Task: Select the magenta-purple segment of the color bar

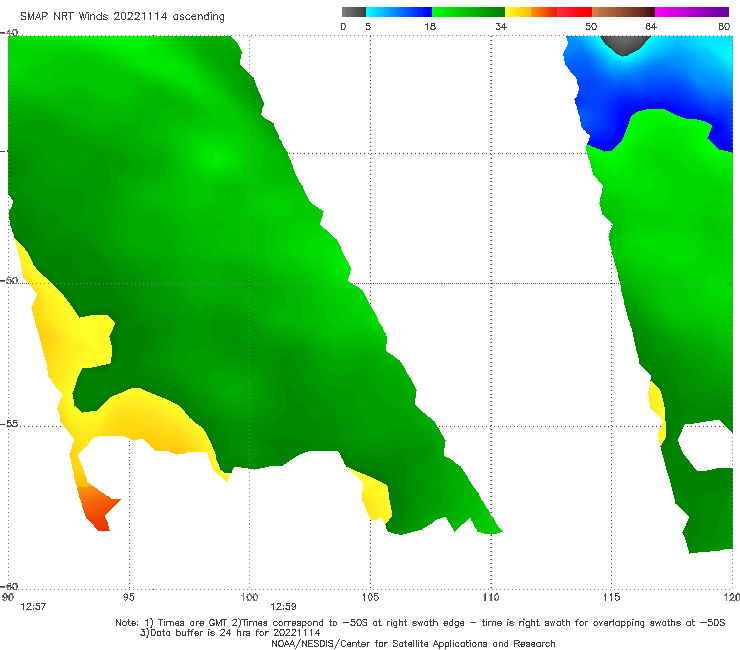Action: (692, 12)
